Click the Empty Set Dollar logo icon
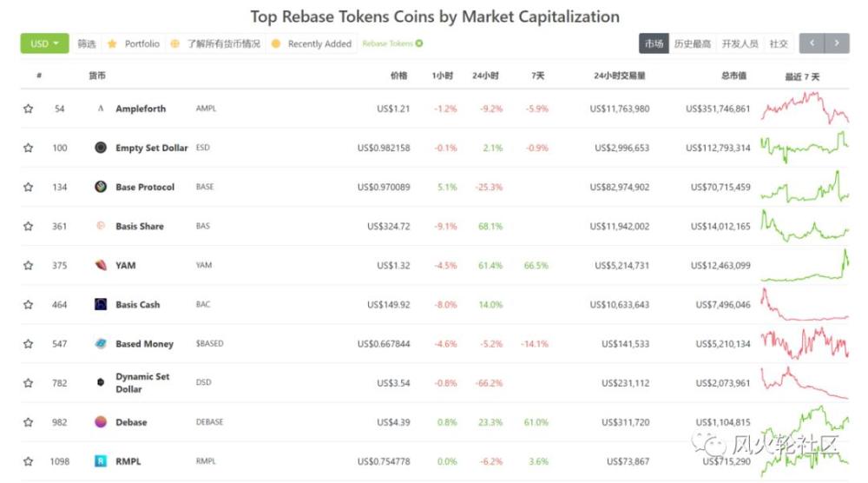 (101, 148)
